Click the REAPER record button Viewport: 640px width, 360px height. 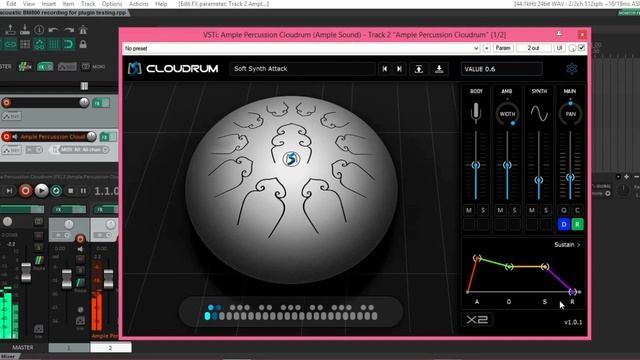[25, 191]
